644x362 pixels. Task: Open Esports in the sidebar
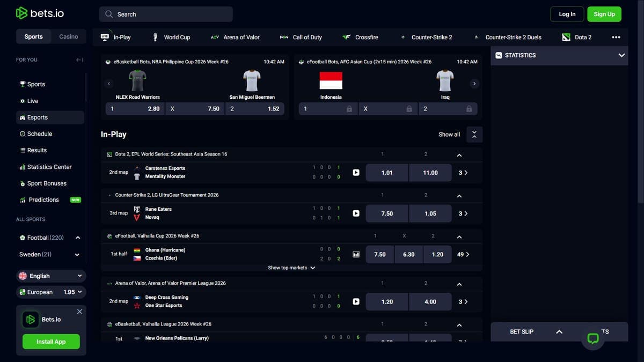(50, 117)
